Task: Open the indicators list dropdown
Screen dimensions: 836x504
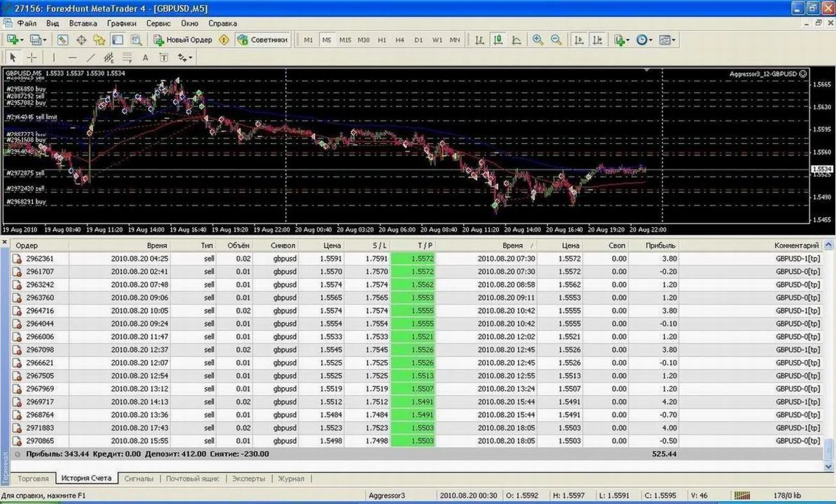Action: [621, 40]
